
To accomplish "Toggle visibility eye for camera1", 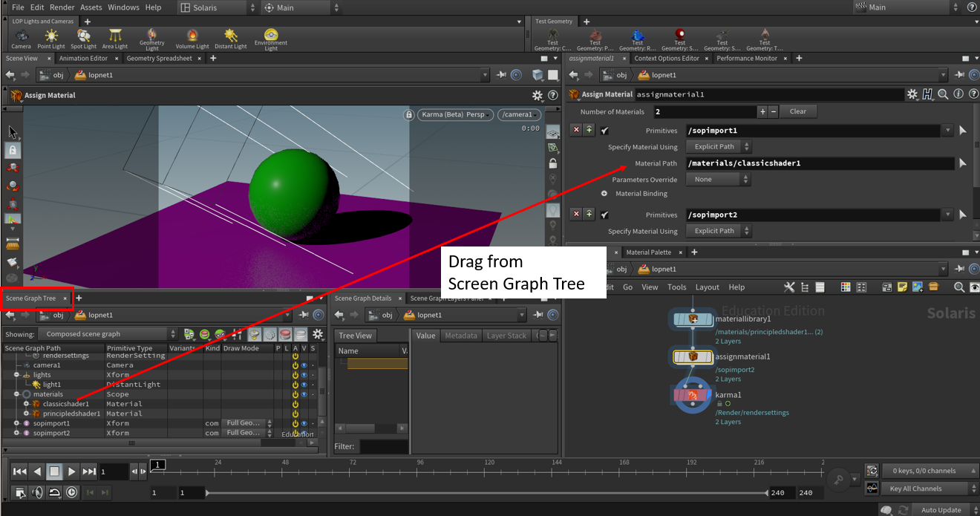I will [x=304, y=365].
